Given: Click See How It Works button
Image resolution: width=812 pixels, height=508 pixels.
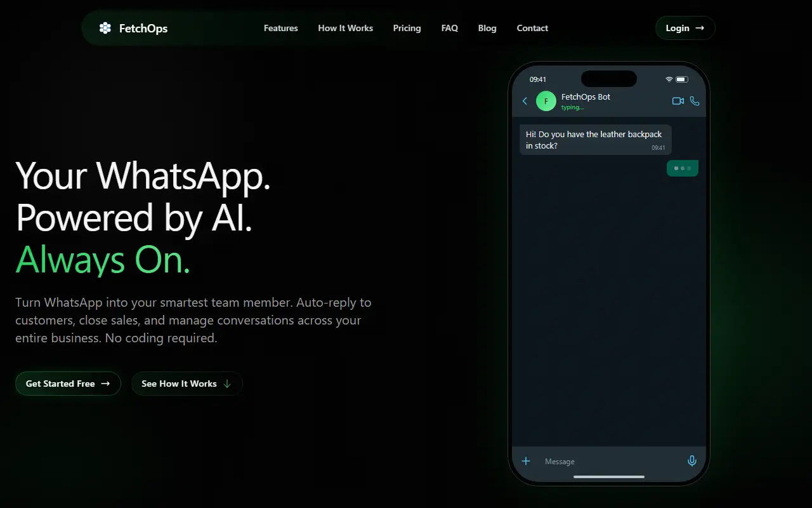Looking at the screenshot, I should pos(187,384).
